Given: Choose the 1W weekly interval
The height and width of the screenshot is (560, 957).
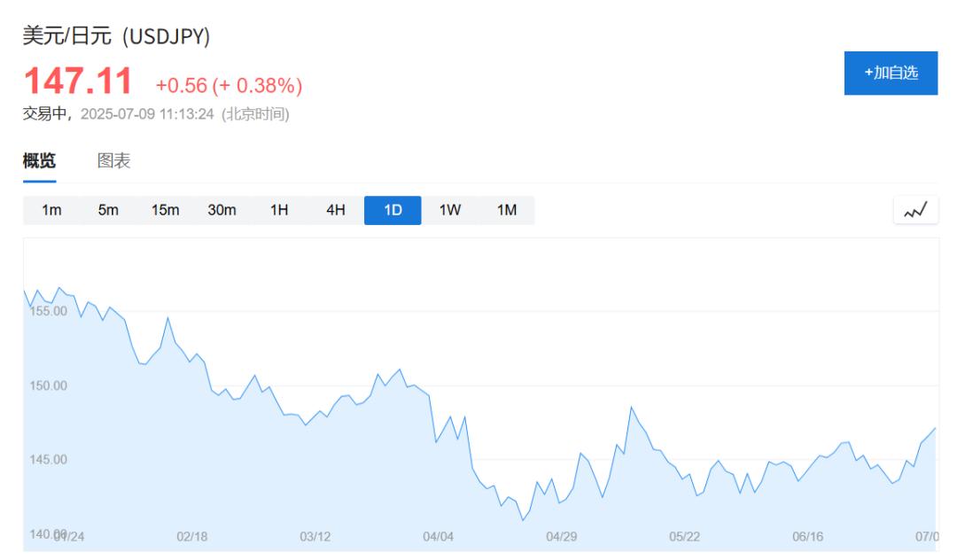Looking at the screenshot, I should [x=450, y=211].
